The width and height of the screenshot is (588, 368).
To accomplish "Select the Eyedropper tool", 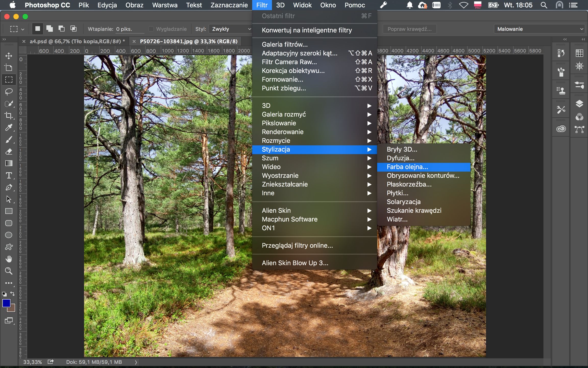I will (9, 128).
